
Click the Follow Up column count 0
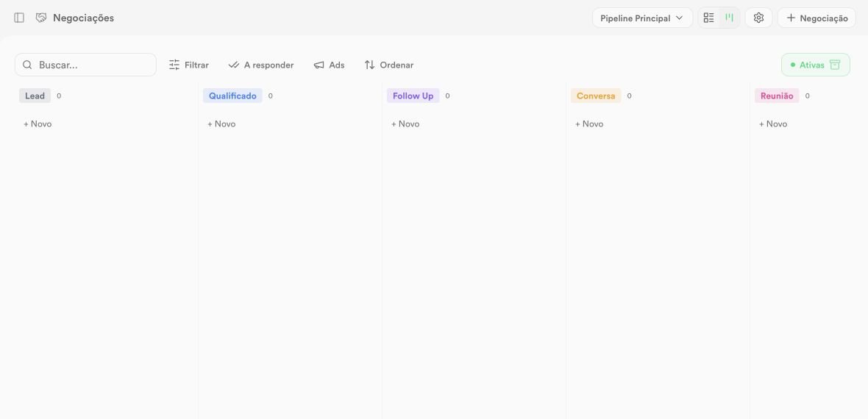tap(447, 96)
